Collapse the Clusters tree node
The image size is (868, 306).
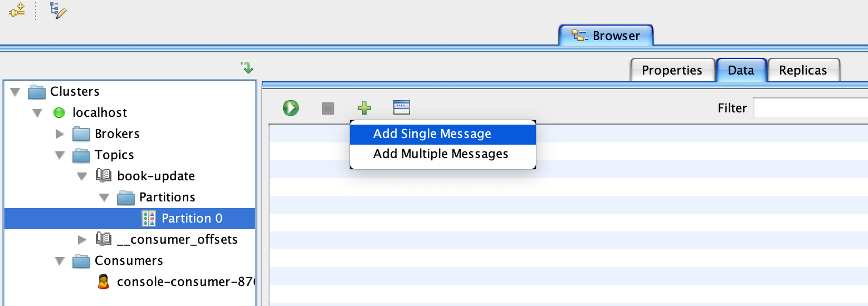pos(16,91)
